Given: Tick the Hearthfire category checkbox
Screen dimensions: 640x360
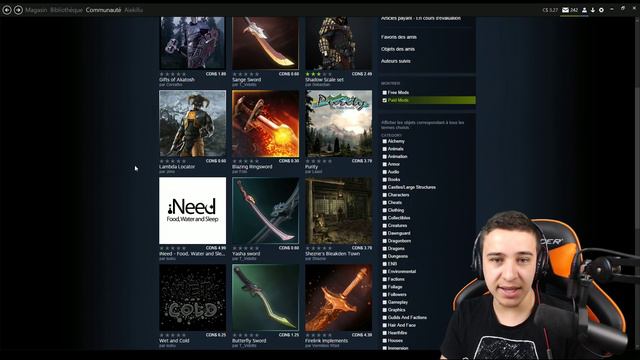Looking at the screenshot, I should (x=384, y=333).
